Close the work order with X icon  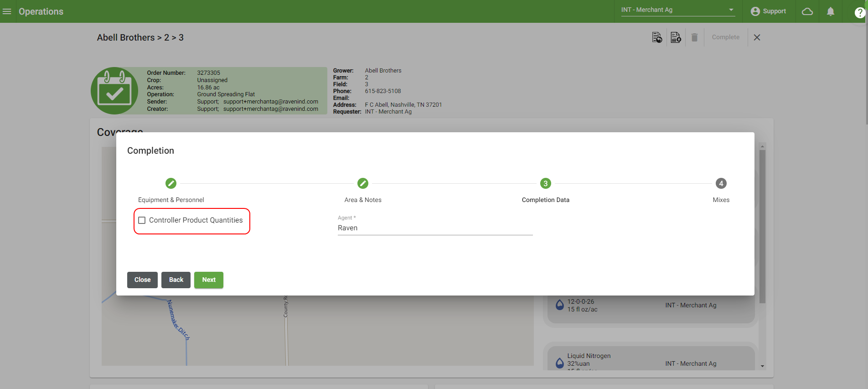pyautogui.click(x=757, y=37)
